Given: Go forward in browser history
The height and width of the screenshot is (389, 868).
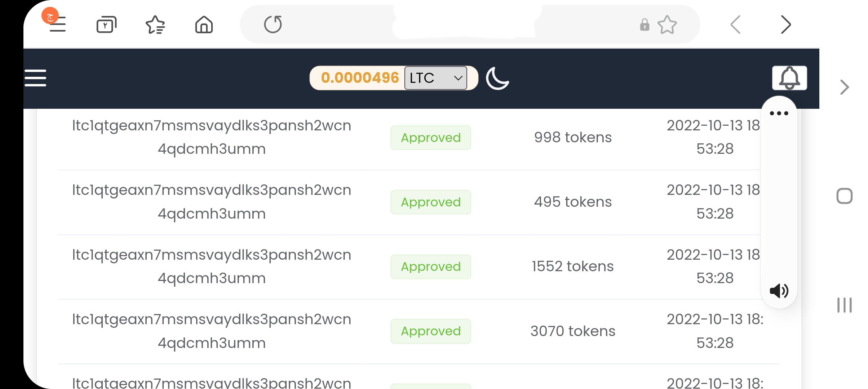Looking at the screenshot, I should [x=786, y=25].
